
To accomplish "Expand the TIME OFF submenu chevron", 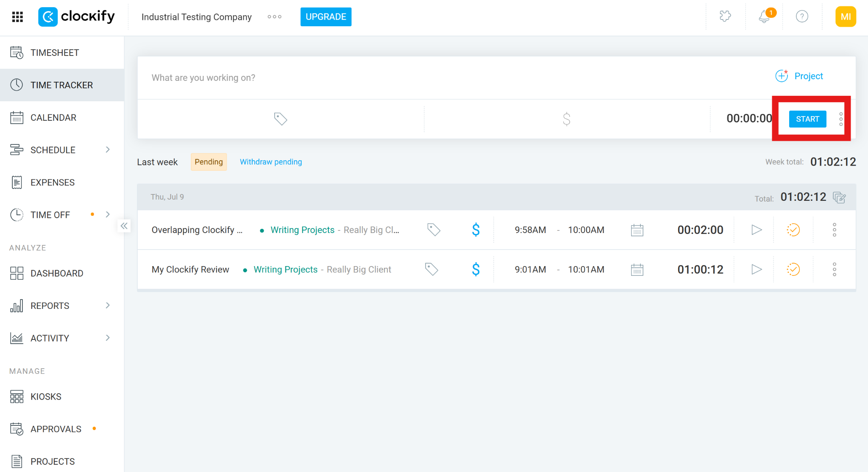I will click(108, 214).
